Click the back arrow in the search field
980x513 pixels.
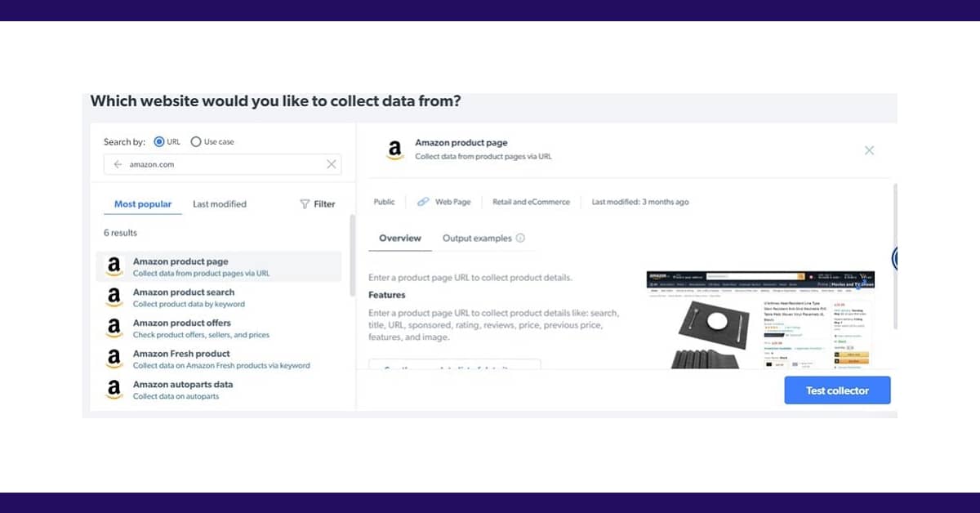118,164
